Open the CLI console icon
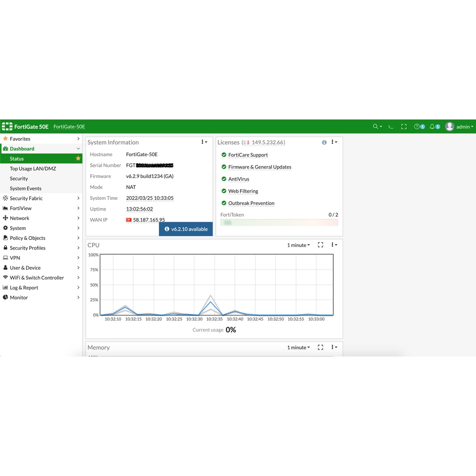Viewport: 476px width, 476px height. pyautogui.click(x=390, y=127)
